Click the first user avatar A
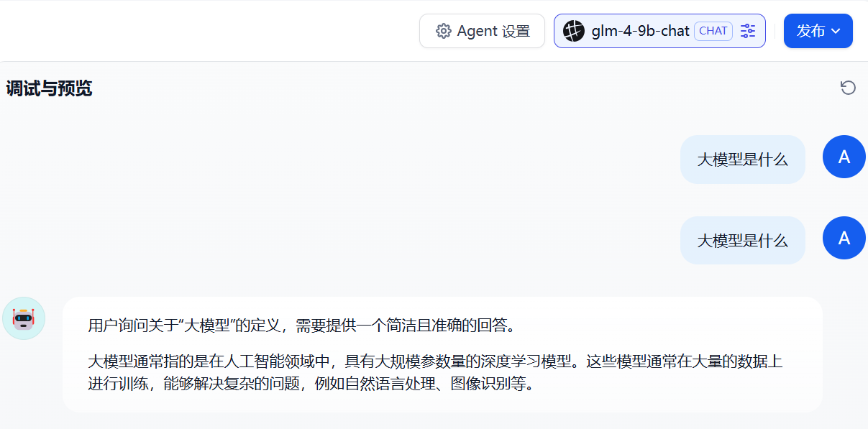 pos(844,157)
